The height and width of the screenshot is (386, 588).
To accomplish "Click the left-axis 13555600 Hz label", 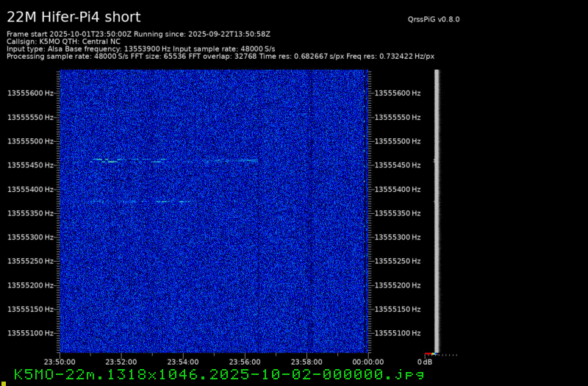I will (30, 93).
